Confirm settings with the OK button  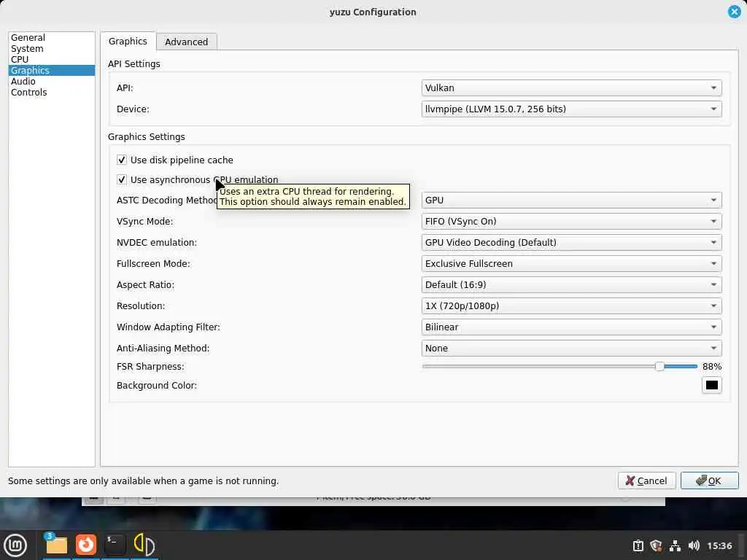click(709, 481)
